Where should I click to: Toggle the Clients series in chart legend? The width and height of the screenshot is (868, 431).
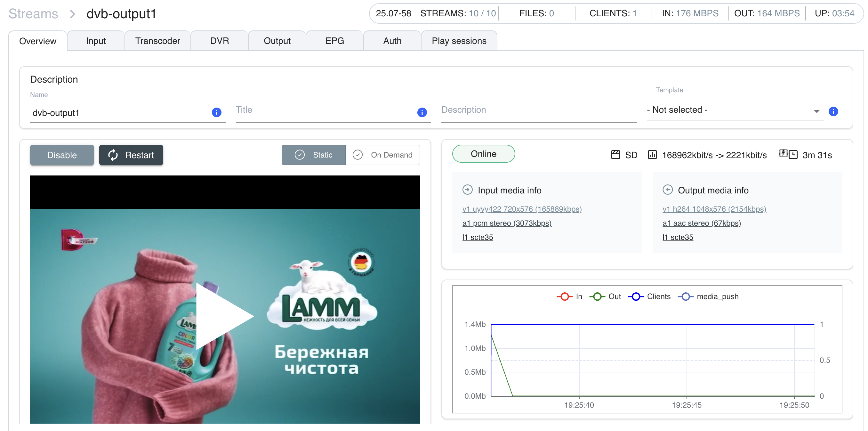tap(649, 297)
